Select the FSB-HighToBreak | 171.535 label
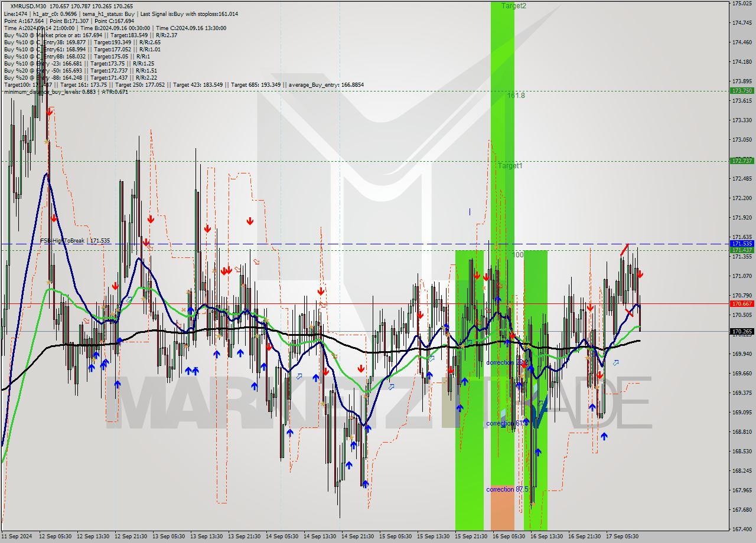Screen dimensions: 756x543 (x=75, y=241)
